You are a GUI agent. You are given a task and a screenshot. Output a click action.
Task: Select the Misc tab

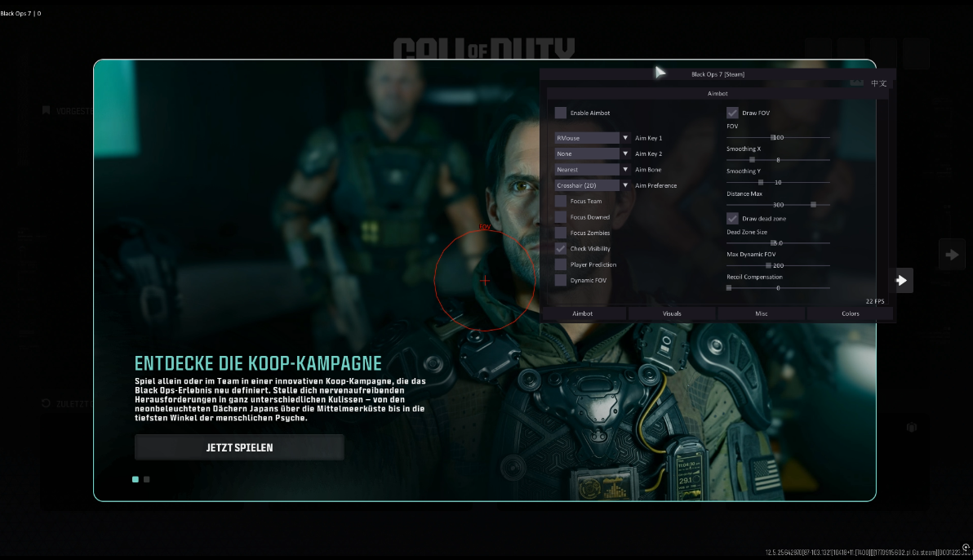click(x=760, y=313)
